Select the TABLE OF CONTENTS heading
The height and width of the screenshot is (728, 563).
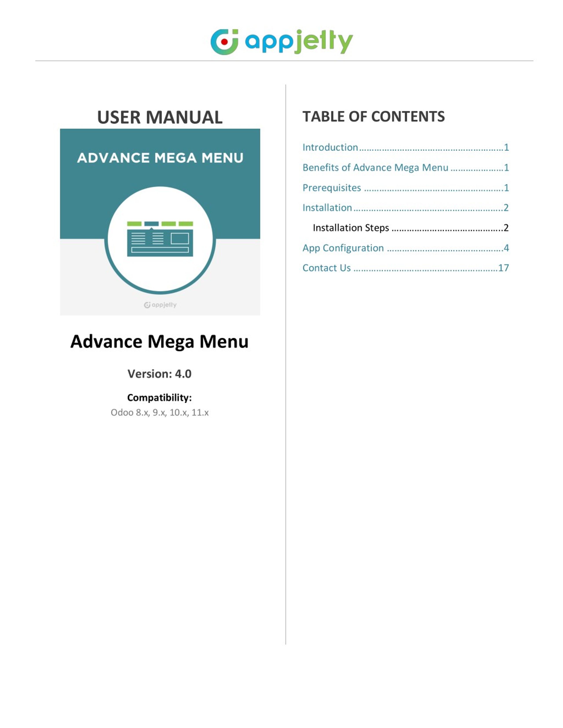click(x=374, y=117)
